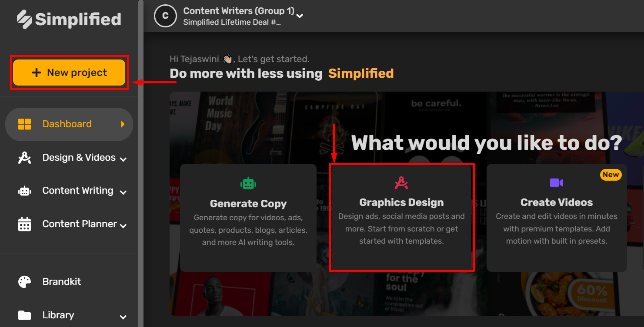The height and width of the screenshot is (327, 644).
Task: Click the Content Planner calendar icon
Action: (24, 224)
